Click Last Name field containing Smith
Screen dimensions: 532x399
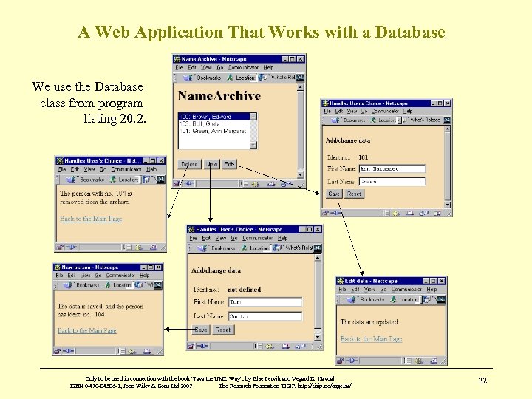[265, 316]
